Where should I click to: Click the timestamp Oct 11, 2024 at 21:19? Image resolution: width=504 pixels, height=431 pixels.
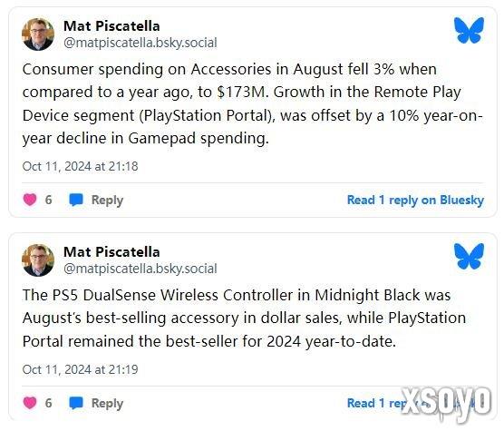tap(80, 369)
